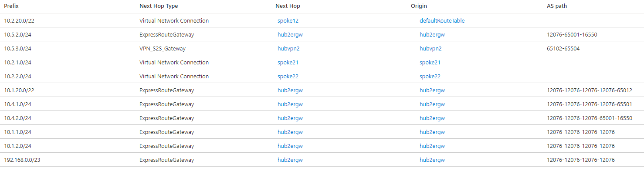
Task: Open the spoke12 next hop link
Action: pos(288,20)
